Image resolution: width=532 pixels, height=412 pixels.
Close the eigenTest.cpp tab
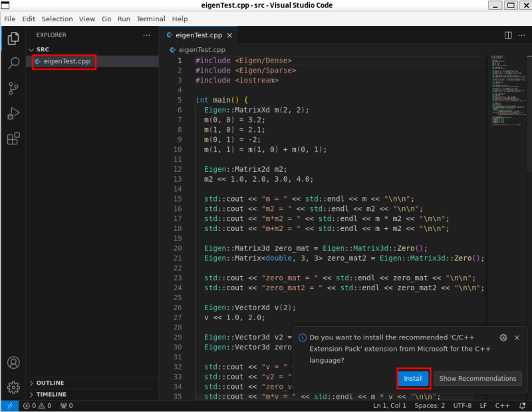coord(229,35)
